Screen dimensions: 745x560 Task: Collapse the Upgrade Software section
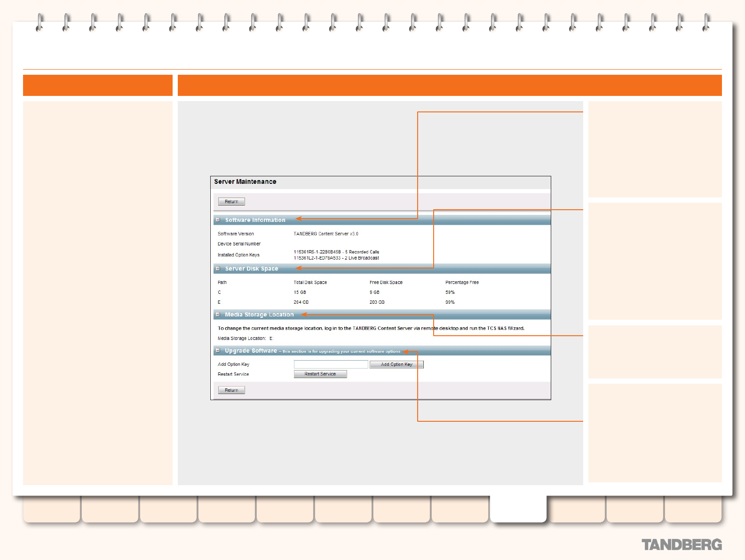coord(218,351)
